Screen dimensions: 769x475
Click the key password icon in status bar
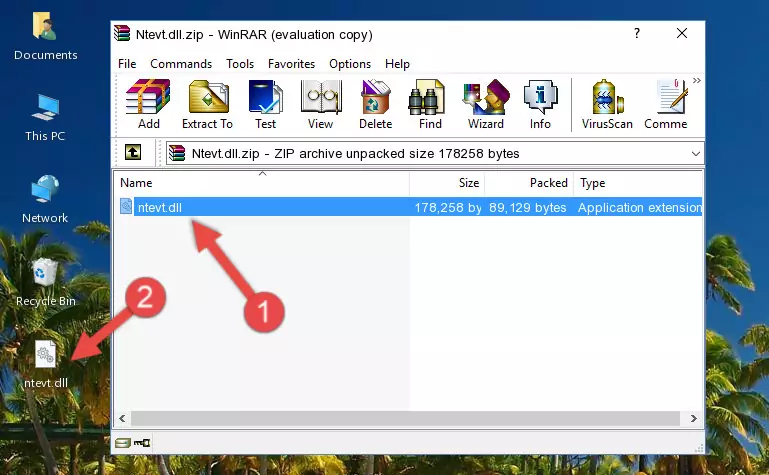[142, 443]
